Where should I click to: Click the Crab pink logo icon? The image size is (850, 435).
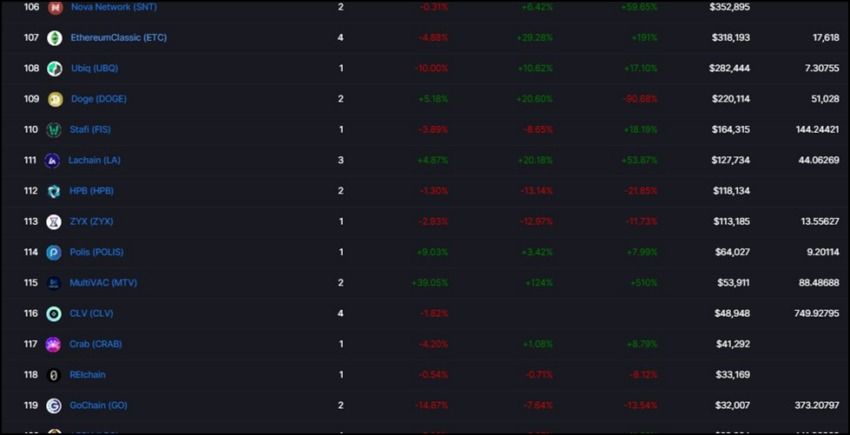coord(53,344)
